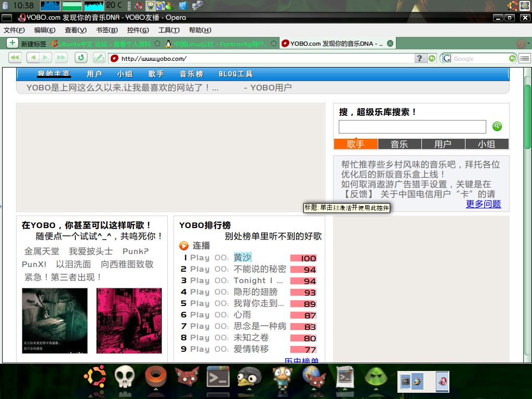532x399 pixels.
Task: Open the 金属天堂 playlist link
Action: (x=42, y=251)
